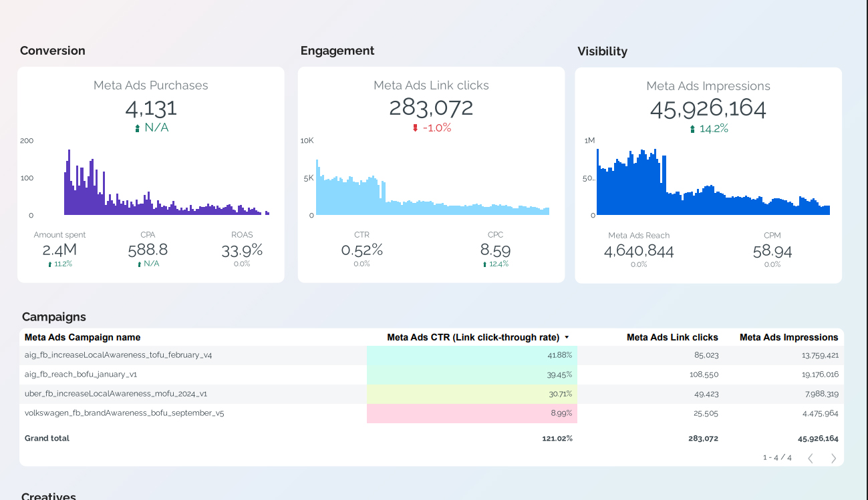Select campaign aig_fb_reach_bofu_january_v1

click(x=81, y=374)
